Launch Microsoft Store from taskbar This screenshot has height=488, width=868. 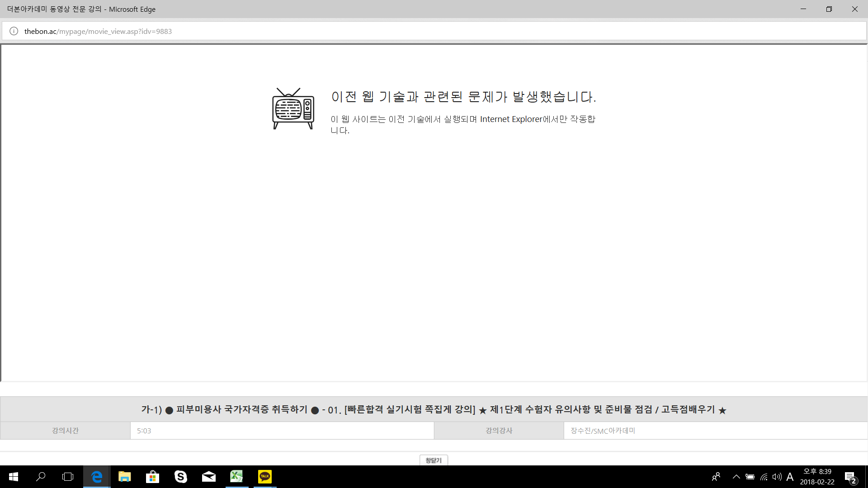pos(152,477)
